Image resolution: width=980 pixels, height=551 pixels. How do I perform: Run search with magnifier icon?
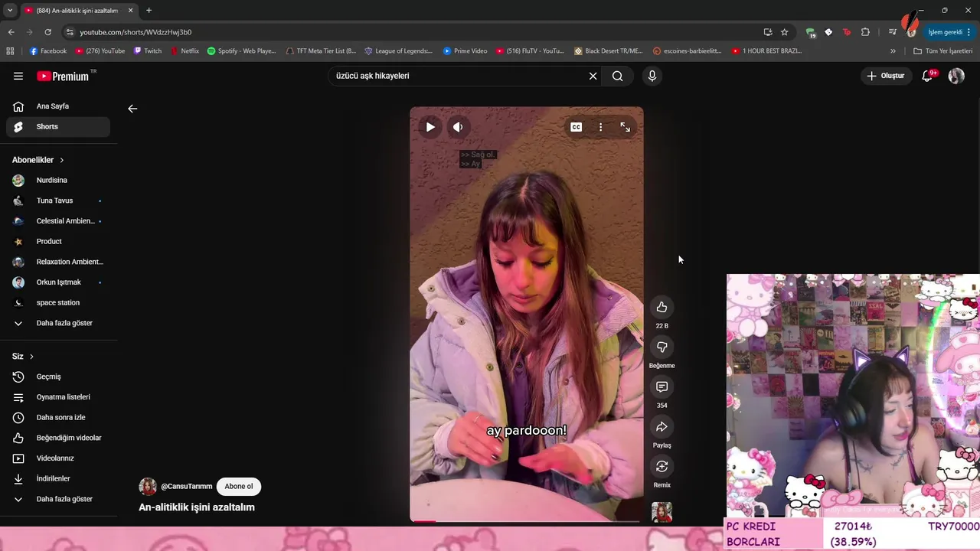pyautogui.click(x=618, y=76)
